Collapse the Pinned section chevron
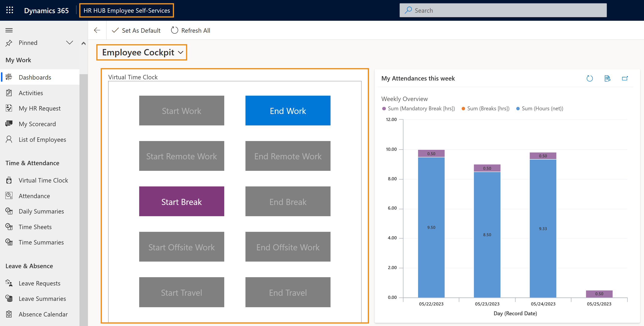 tap(69, 42)
